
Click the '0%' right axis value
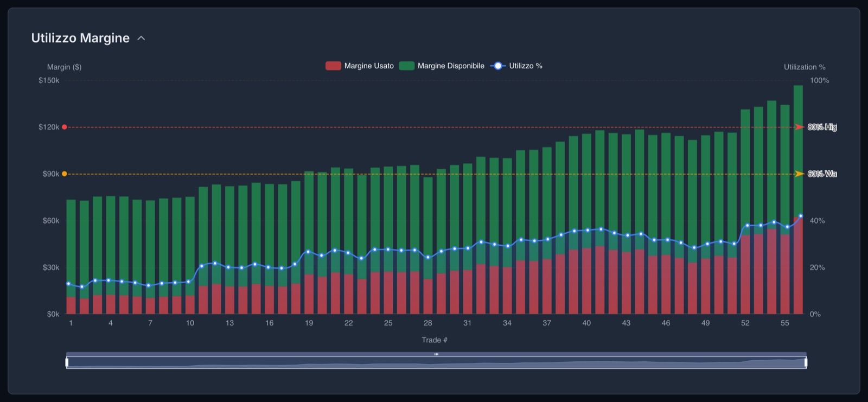coord(815,314)
